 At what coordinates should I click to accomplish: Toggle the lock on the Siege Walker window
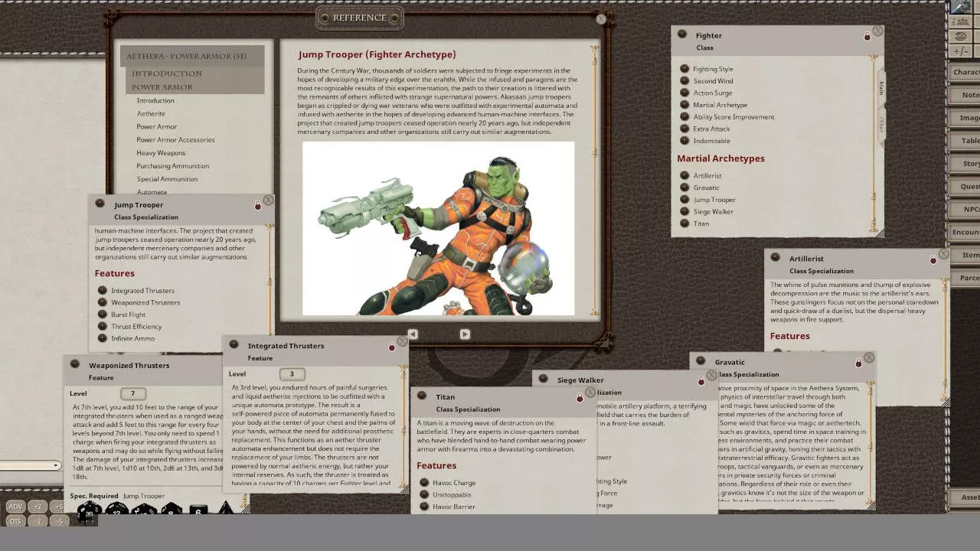pyautogui.click(x=701, y=381)
